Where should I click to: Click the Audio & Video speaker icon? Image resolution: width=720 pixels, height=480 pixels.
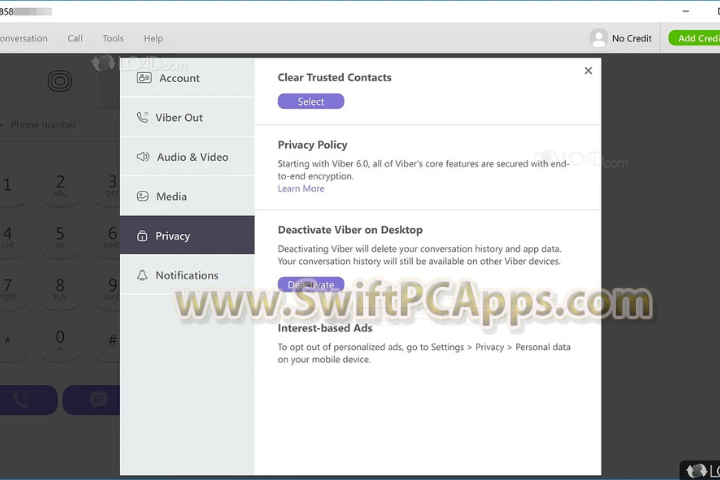(143, 157)
